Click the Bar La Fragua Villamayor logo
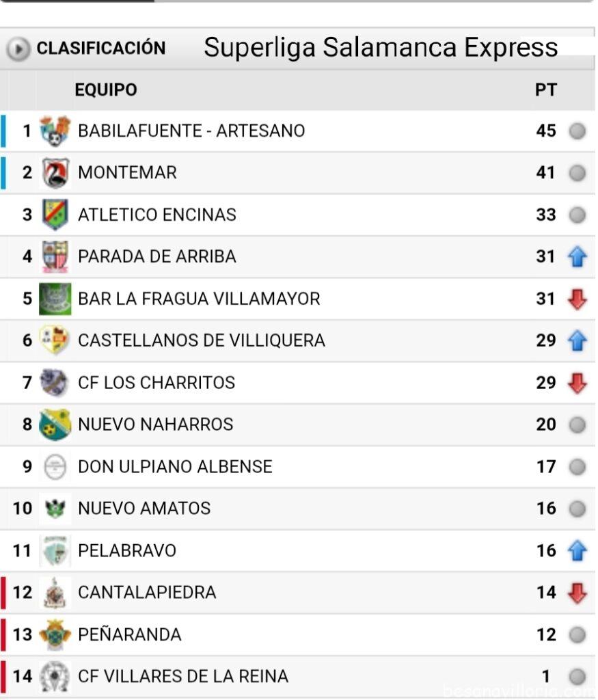 tap(55, 299)
